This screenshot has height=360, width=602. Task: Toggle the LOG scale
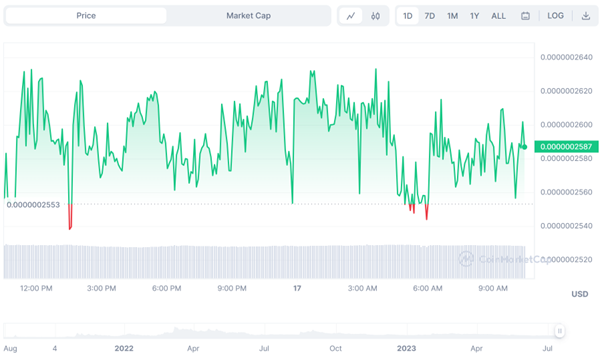click(555, 16)
